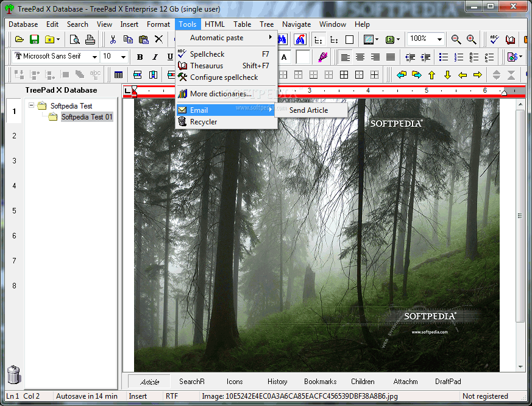532x406 pixels.
Task: Collapse the Softpedia Test tree node
Action: (x=31, y=105)
